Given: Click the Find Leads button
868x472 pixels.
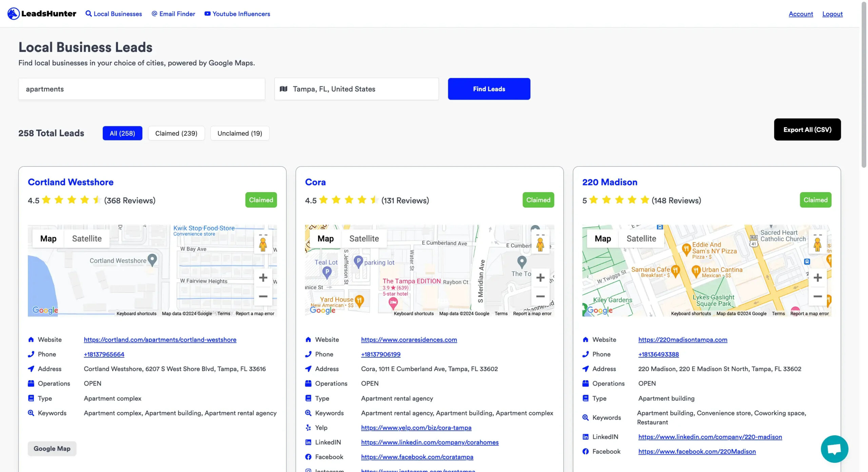Looking at the screenshot, I should tap(488, 88).
